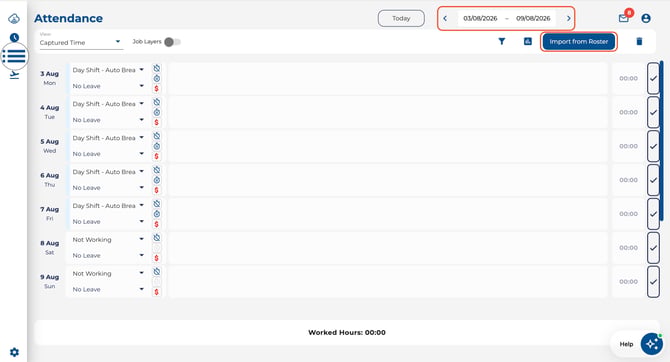Screen dimensions: 670x362
Task: Open the No Leave dropdown for 9 Aug
Action: click(108, 289)
